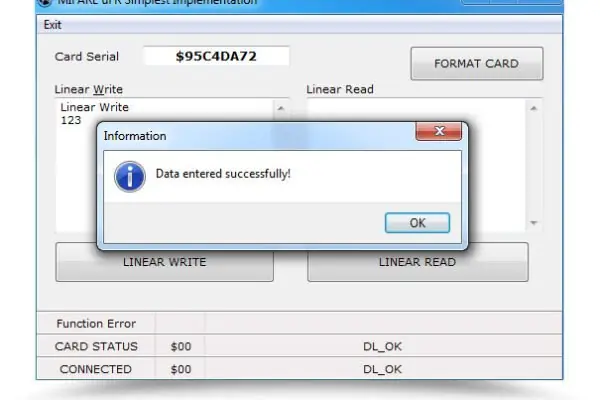Click the Information dialog title bar
This screenshot has height=400, width=600.
click(256, 136)
